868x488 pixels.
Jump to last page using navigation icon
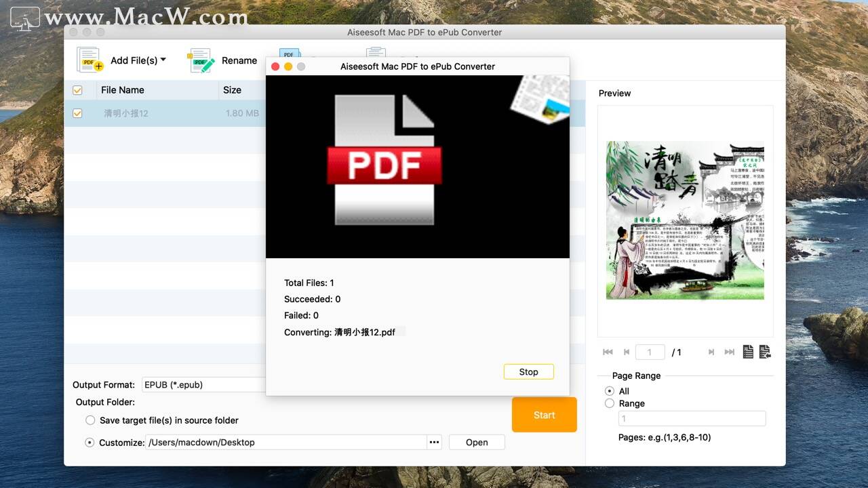[x=729, y=352]
